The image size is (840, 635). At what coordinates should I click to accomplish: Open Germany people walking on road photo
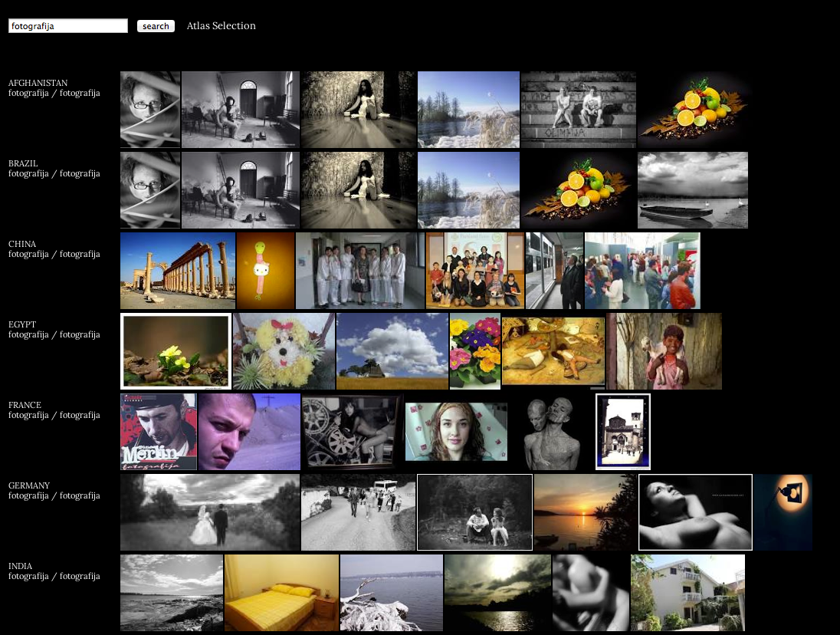tap(359, 512)
